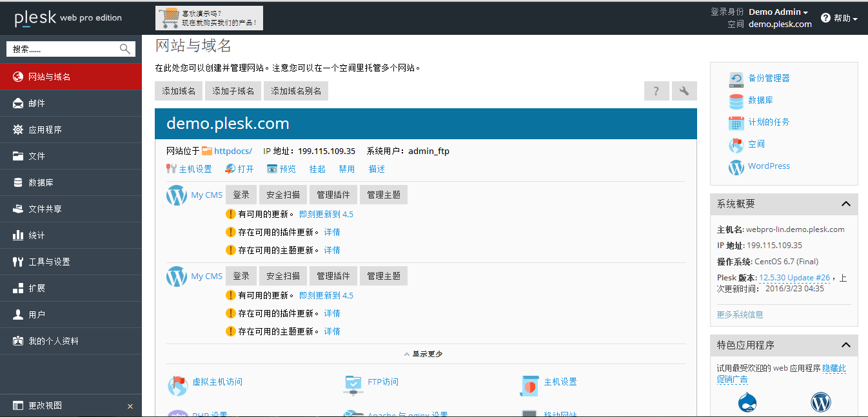Click the question mark help button
The width and height of the screenshot is (868, 417).
point(656,91)
